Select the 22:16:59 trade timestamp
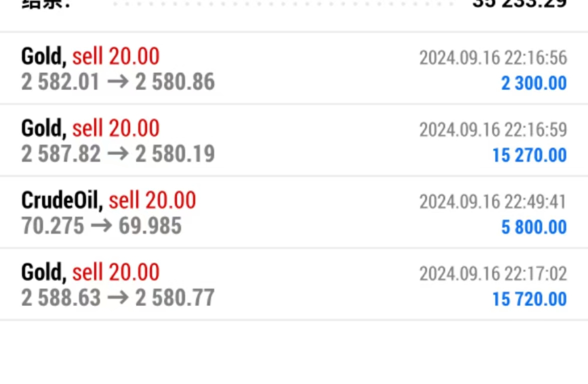This screenshot has width=588, height=384. pos(493,130)
